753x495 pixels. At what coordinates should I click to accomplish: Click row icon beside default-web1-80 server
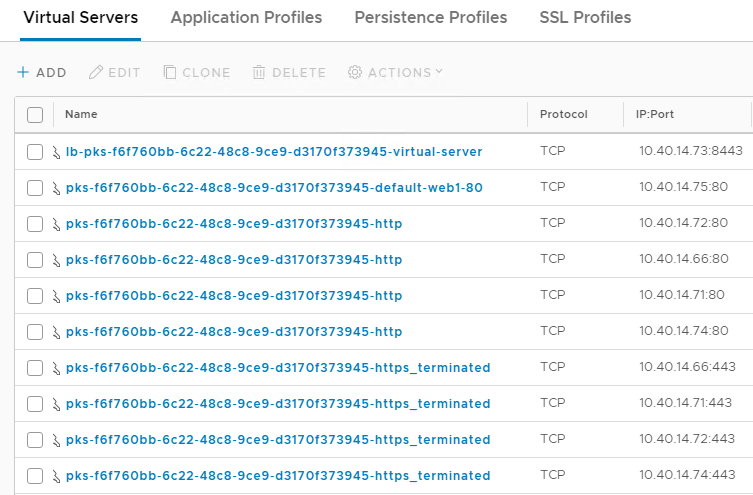[x=58, y=188]
